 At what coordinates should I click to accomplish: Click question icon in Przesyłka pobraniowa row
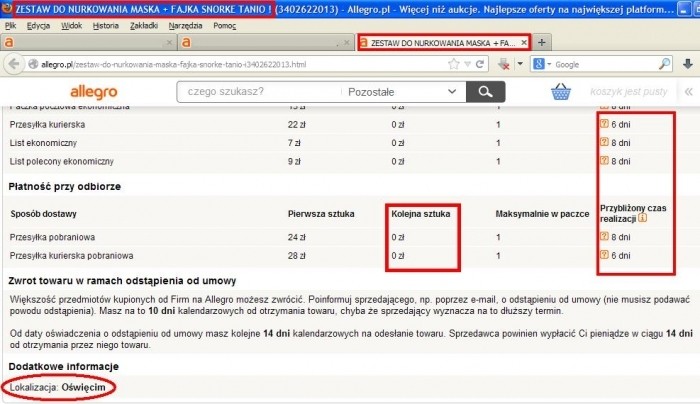click(x=604, y=237)
